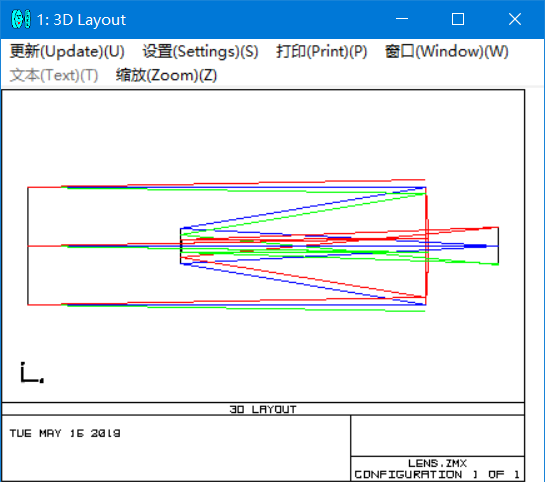The height and width of the screenshot is (482, 545).
Task: Click the grayed-out Text menu
Action: click(x=54, y=75)
